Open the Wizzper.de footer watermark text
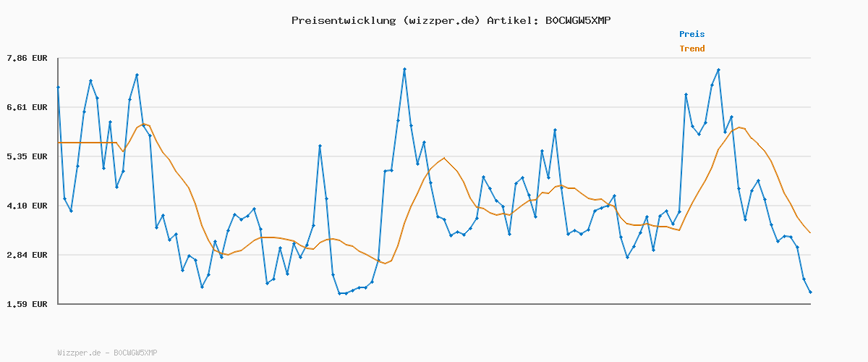 pos(107,353)
